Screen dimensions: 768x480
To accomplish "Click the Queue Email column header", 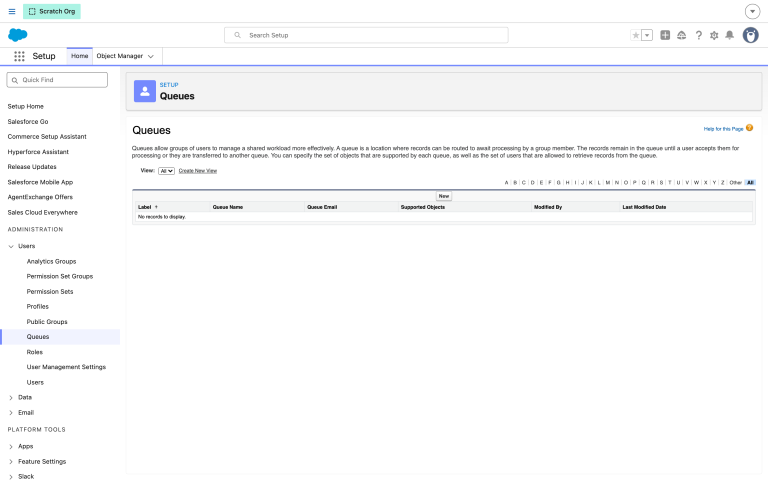I will pyautogui.click(x=322, y=207).
